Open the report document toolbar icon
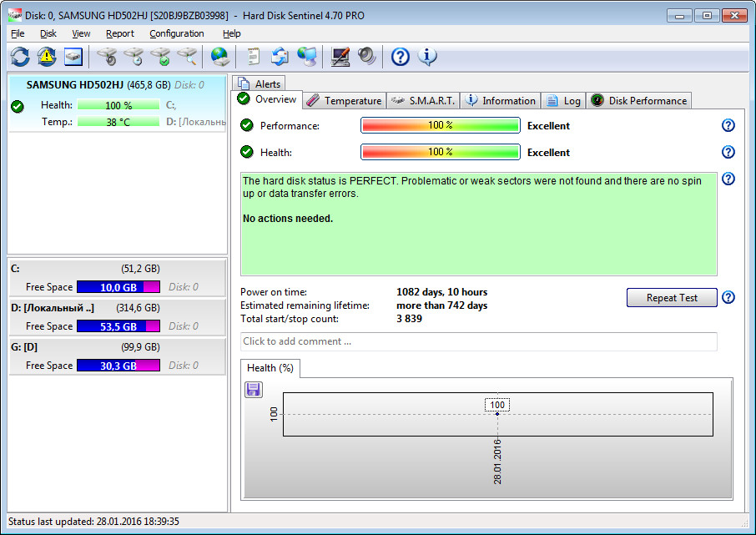Viewport: 756px width, 535px height. tap(253, 57)
